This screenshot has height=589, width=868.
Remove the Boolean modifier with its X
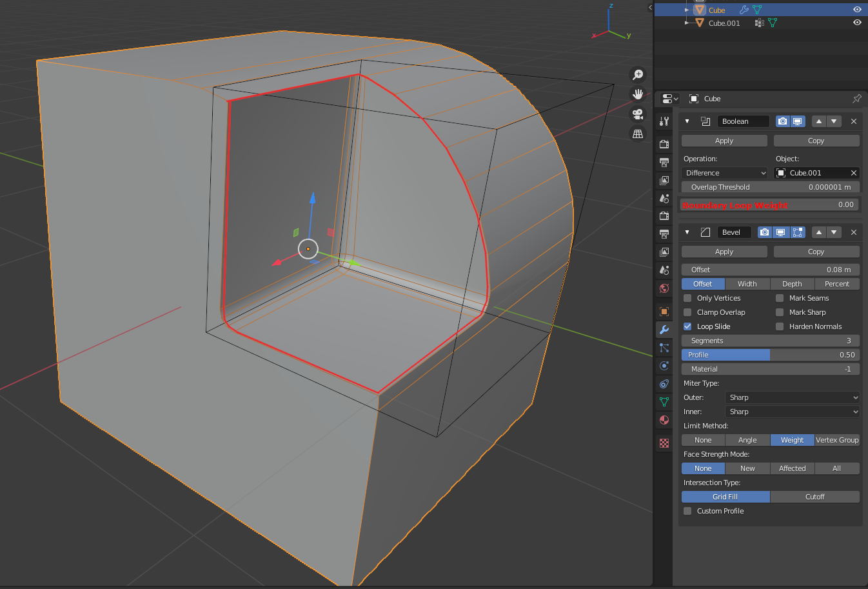click(x=854, y=121)
